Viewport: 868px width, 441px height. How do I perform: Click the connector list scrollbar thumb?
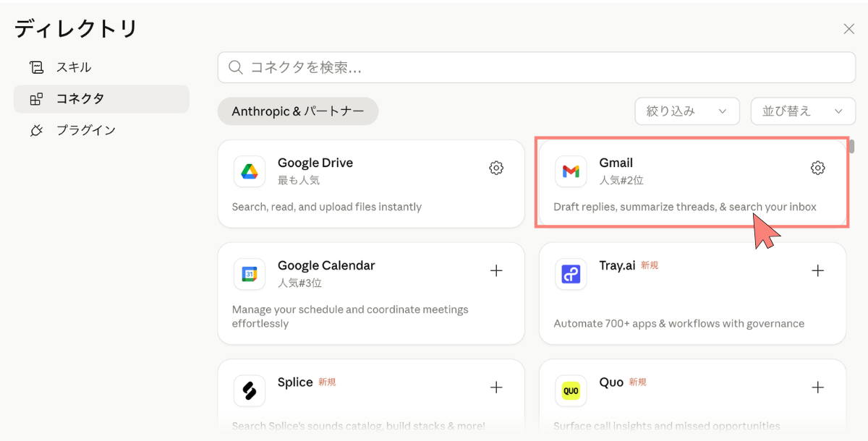(852, 146)
